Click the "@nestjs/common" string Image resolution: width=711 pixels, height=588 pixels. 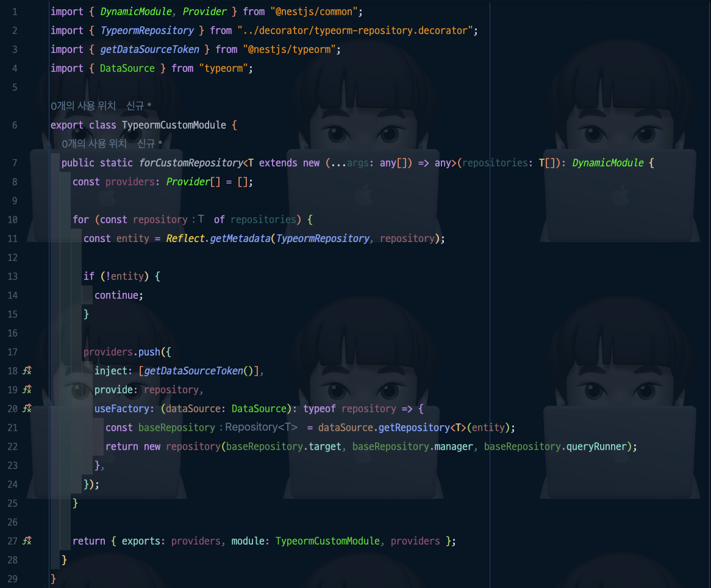[314, 12]
